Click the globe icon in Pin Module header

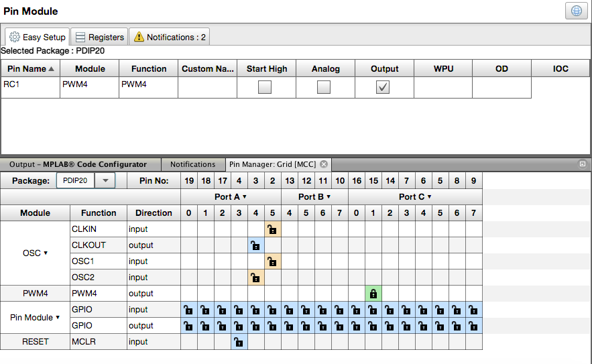coord(576,11)
